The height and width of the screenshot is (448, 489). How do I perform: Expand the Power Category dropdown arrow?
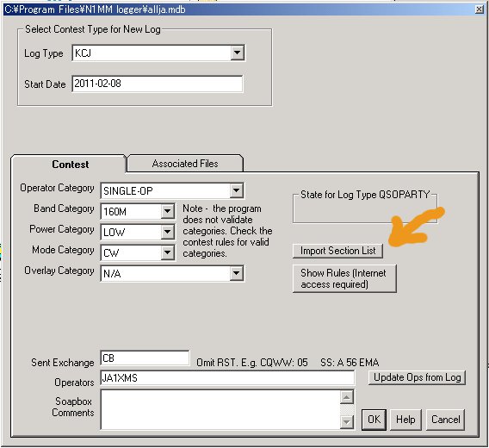click(x=168, y=232)
